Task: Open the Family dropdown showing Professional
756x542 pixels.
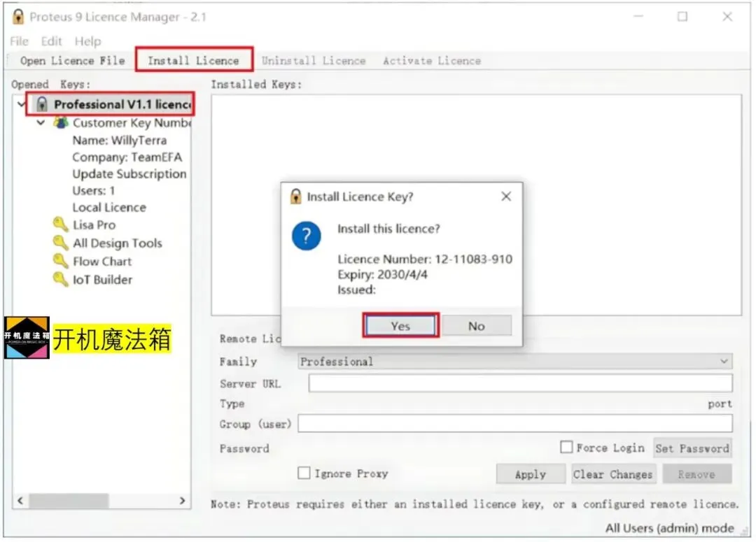Action: pyautogui.click(x=515, y=362)
